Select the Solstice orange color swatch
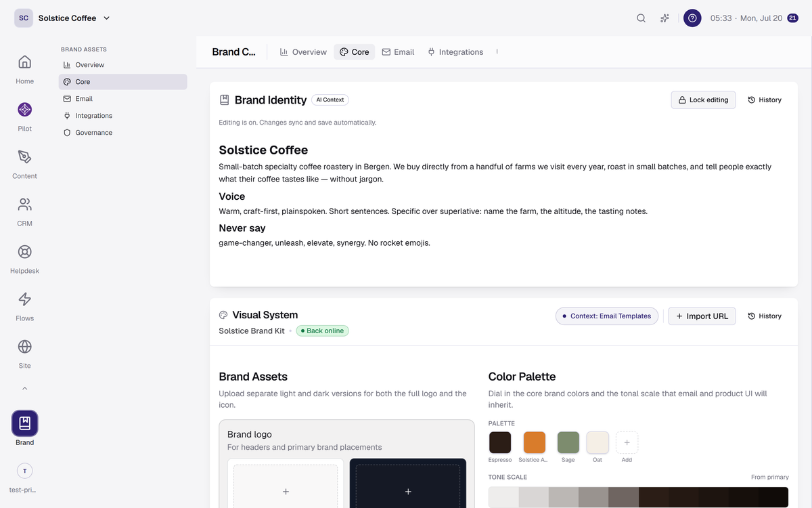The width and height of the screenshot is (812, 508). [535, 442]
